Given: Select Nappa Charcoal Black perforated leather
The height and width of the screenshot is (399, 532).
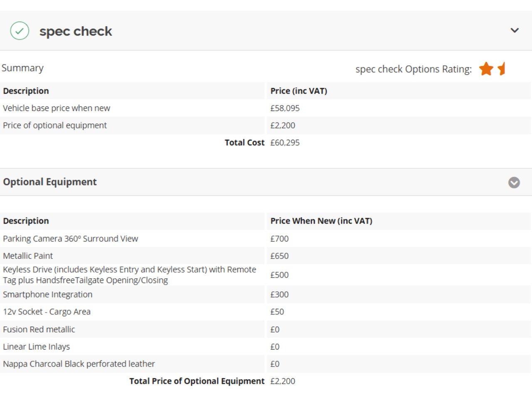Looking at the screenshot, I should (x=79, y=364).
